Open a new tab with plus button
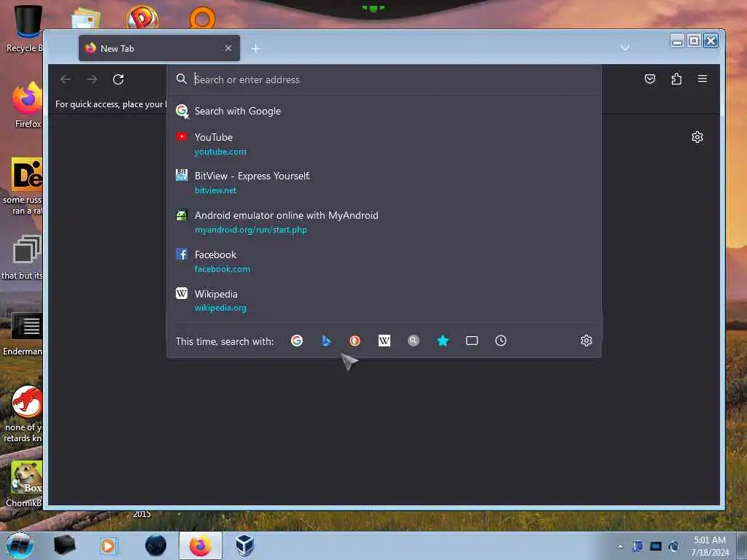 [256, 49]
